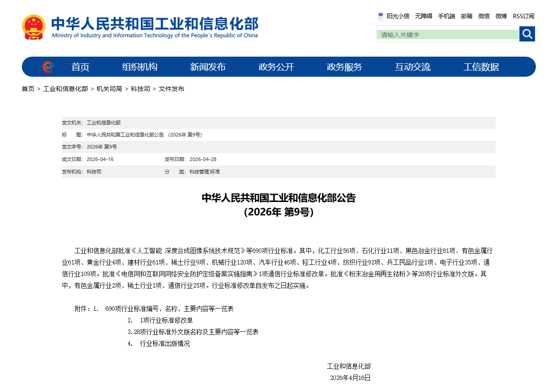Image resolution: width=560 pixels, height=392 pixels.
Task: Click the 发文机关 value 工业和信息化部
Action: (104, 123)
